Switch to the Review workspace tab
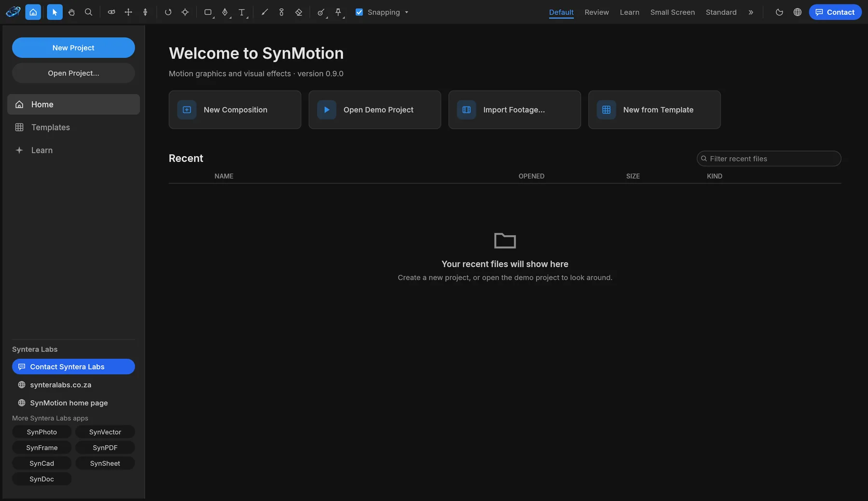868x501 pixels. [597, 12]
